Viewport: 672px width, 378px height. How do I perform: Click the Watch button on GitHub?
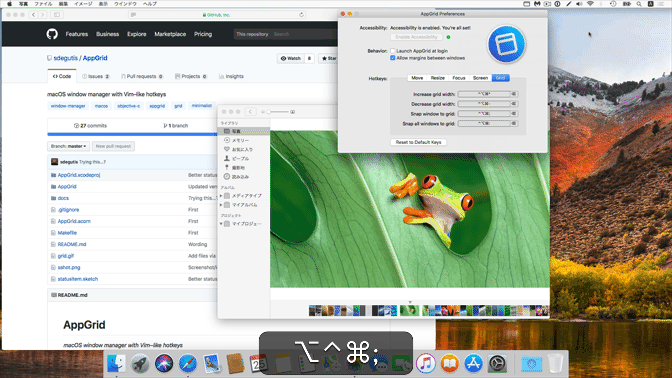291,58
